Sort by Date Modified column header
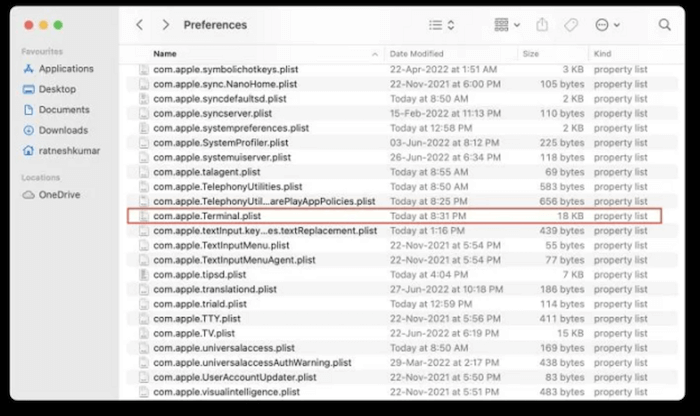 pyautogui.click(x=418, y=53)
